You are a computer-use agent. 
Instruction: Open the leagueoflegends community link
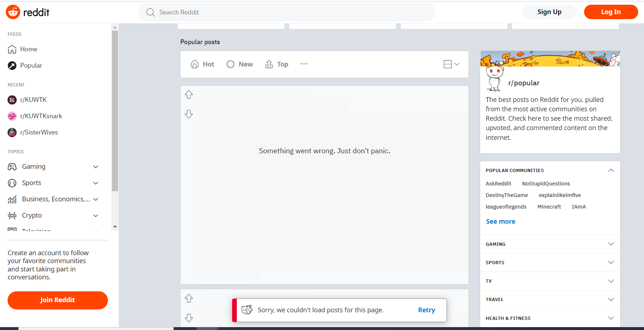coord(506,207)
